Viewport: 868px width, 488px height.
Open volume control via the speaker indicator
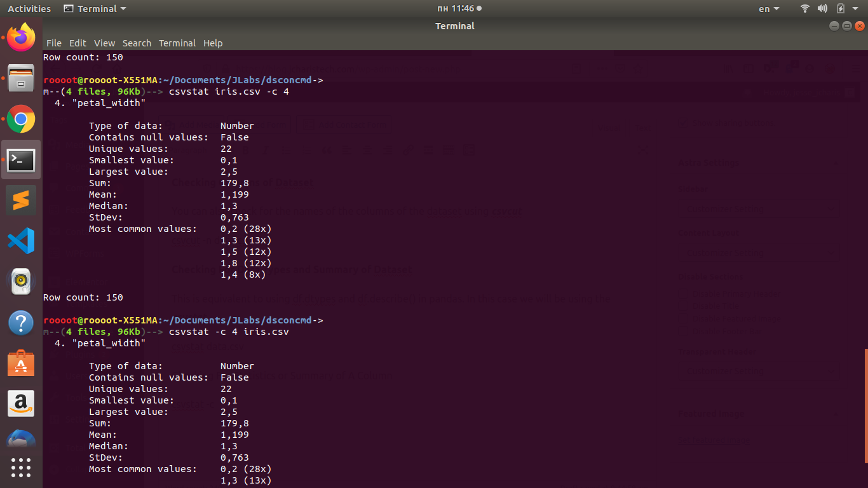822,8
